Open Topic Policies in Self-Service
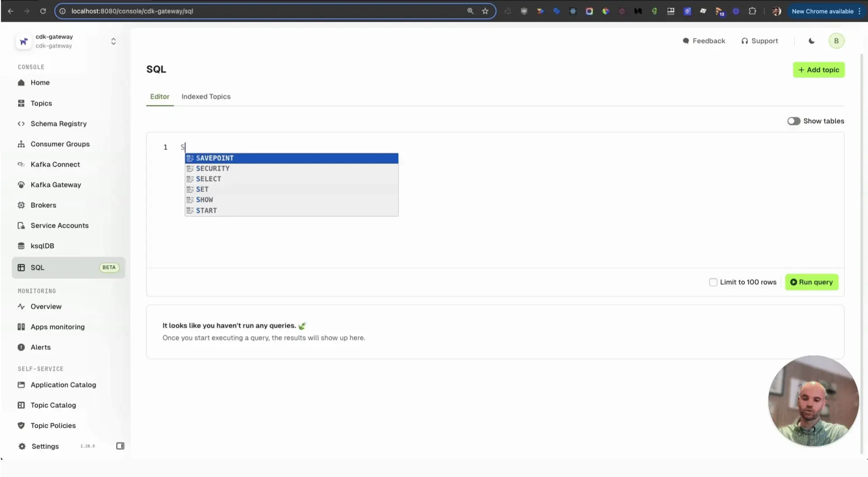This screenshot has width=868, height=477. pos(53,425)
